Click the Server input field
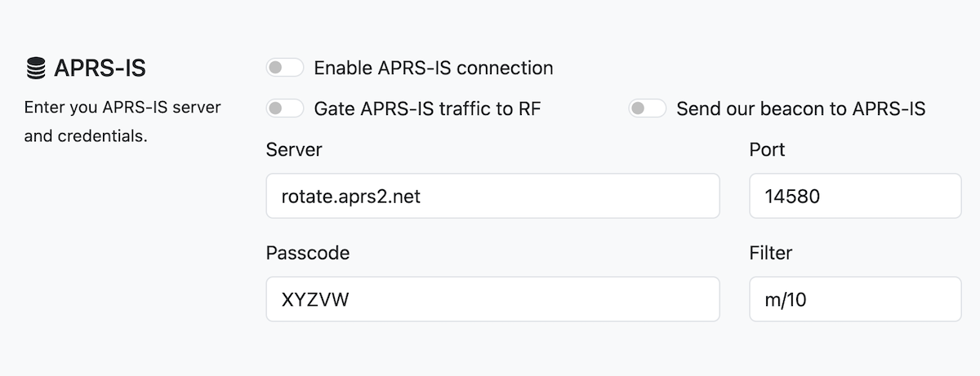The height and width of the screenshot is (376, 980). pos(492,196)
